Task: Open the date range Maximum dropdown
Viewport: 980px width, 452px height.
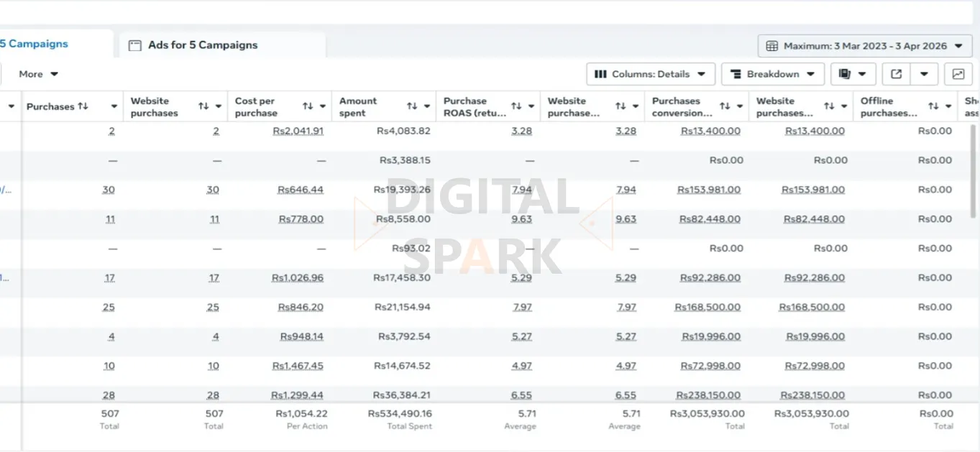Action: click(x=865, y=46)
